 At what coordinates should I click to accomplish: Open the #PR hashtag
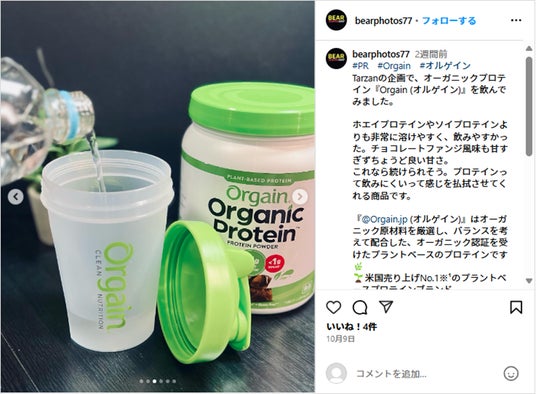click(x=360, y=66)
